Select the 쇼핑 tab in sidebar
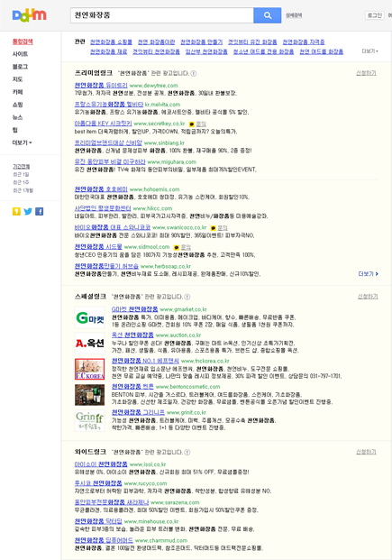 click(17, 105)
